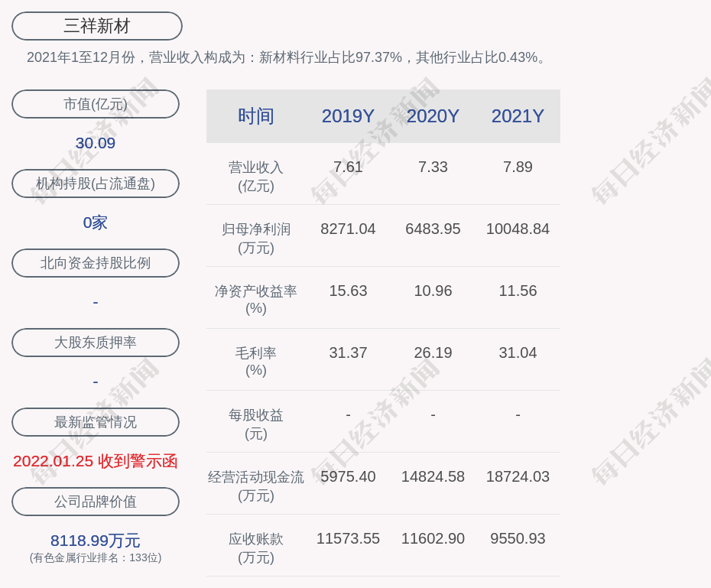This screenshot has height=588, width=711.
Task: Click the 2019 revenue value 7.61
Action: point(348,167)
